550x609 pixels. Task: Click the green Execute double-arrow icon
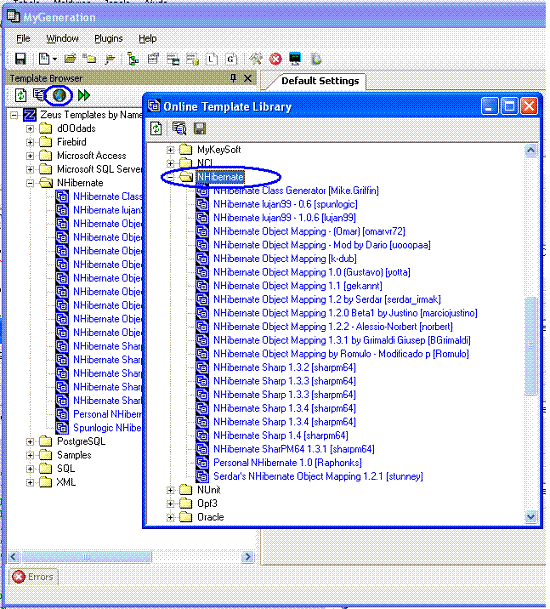[84, 95]
